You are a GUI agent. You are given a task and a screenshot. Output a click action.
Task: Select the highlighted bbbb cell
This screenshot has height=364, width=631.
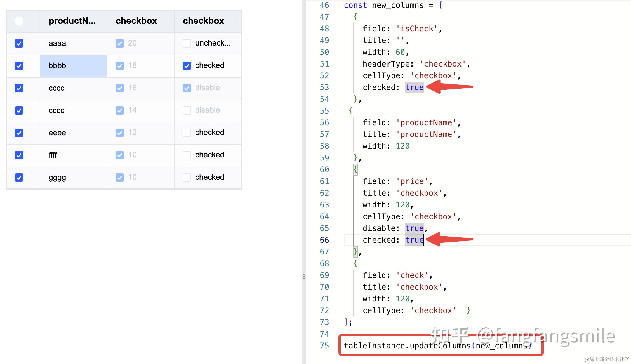coord(74,66)
